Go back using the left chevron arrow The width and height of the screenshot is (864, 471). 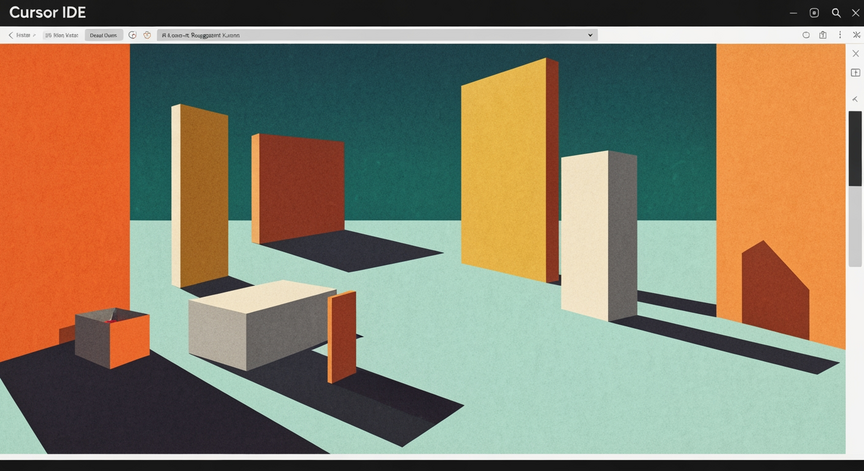tap(10, 35)
